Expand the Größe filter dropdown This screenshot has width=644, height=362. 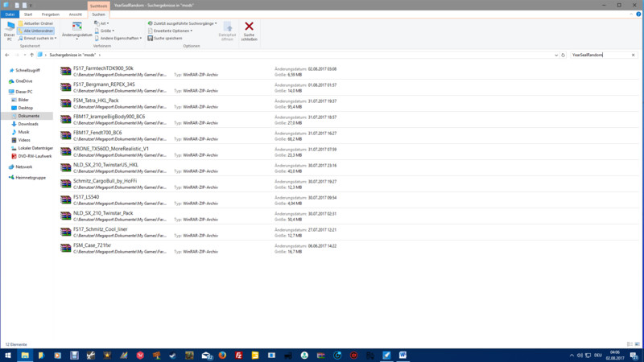(106, 31)
